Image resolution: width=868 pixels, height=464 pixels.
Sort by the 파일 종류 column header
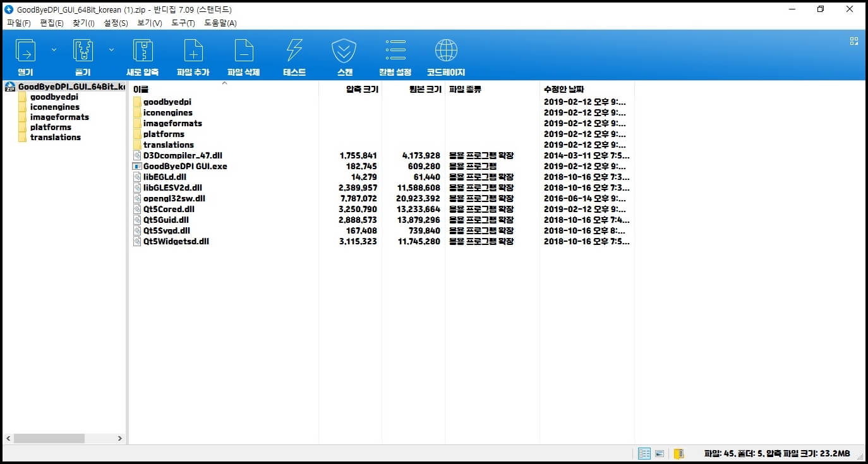[x=492, y=90]
